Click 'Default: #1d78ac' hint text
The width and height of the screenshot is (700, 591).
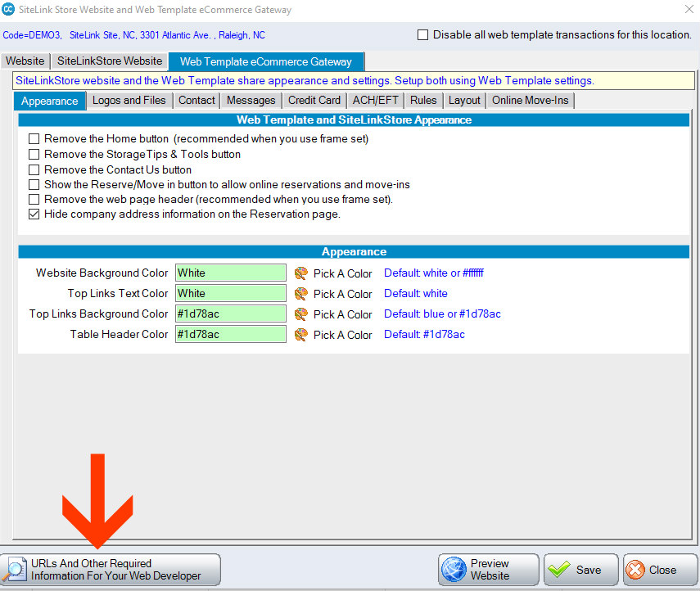coord(425,334)
